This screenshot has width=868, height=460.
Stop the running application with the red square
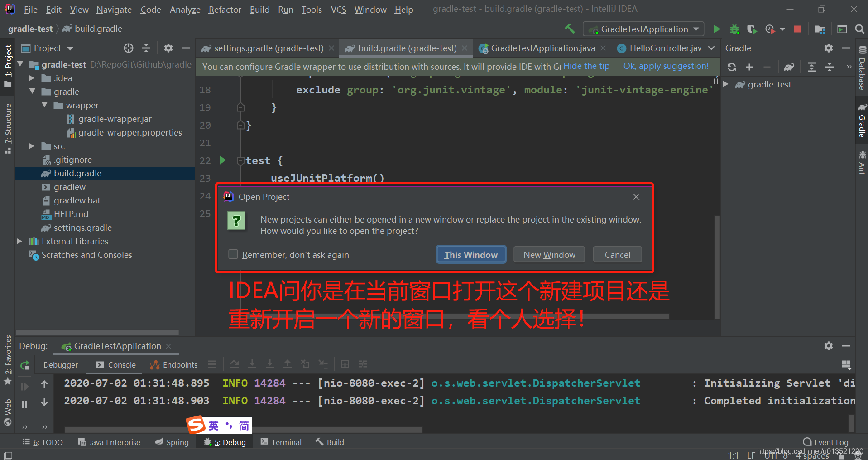click(797, 29)
